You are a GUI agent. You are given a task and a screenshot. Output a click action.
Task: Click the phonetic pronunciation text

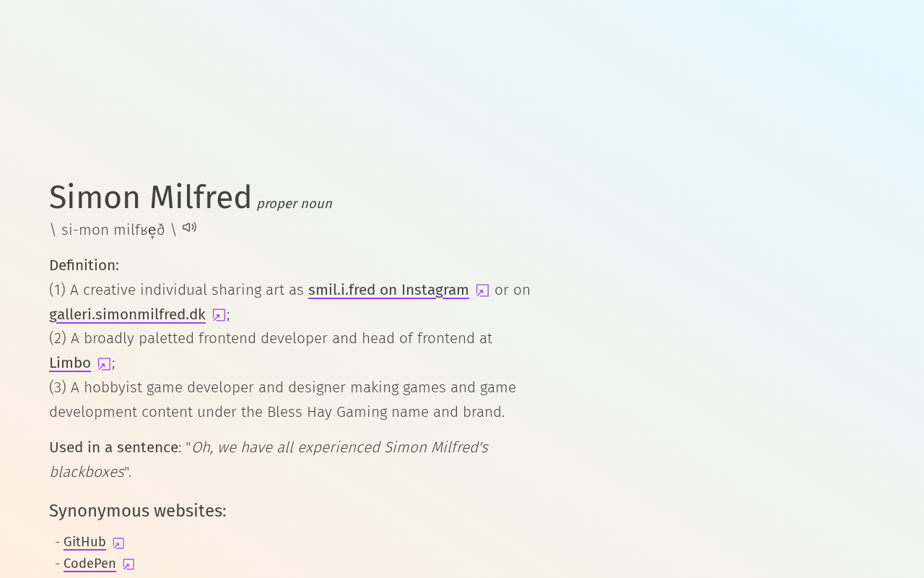(113, 230)
